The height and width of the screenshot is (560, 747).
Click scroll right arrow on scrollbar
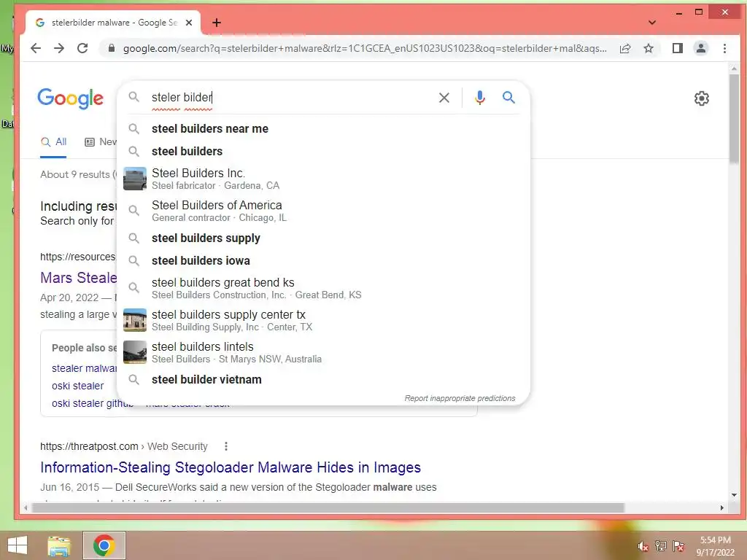pos(722,508)
